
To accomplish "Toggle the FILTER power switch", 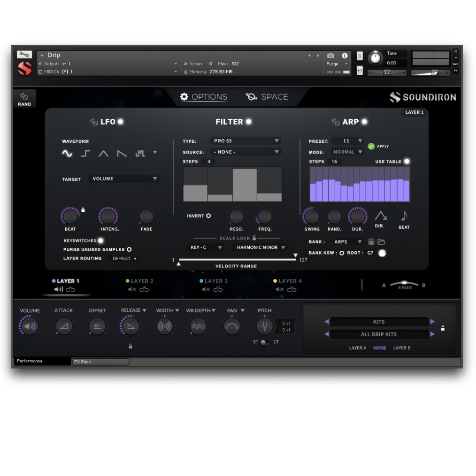I will pos(249,122).
